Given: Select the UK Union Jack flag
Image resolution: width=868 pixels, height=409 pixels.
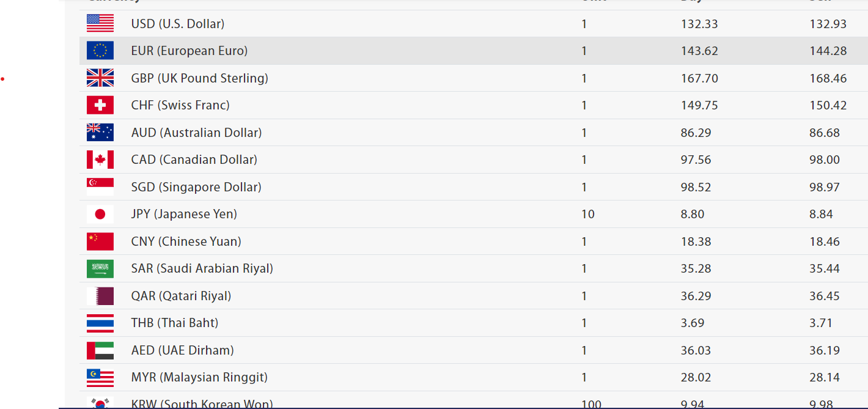Looking at the screenshot, I should pos(100,78).
